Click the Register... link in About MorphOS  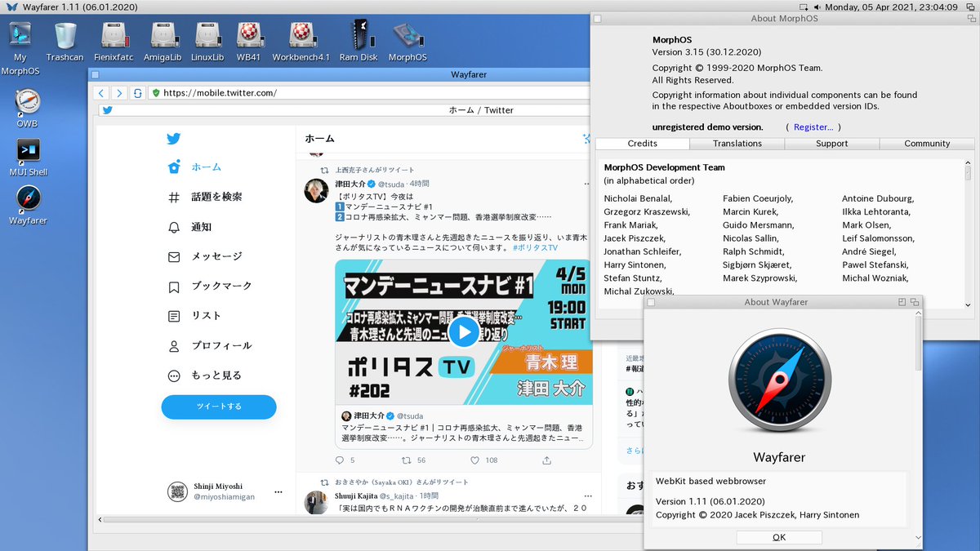click(x=813, y=127)
